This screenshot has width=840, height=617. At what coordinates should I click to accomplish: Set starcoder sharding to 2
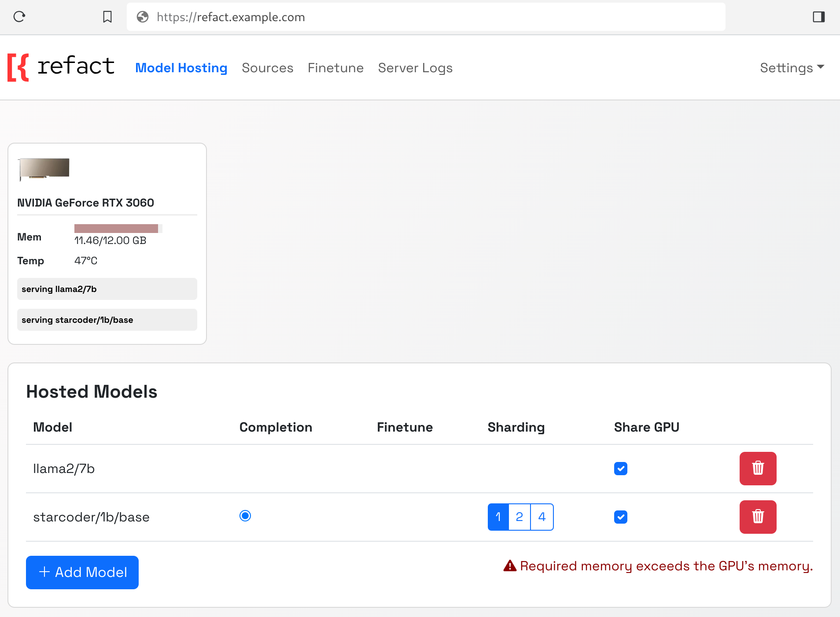click(519, 517)
